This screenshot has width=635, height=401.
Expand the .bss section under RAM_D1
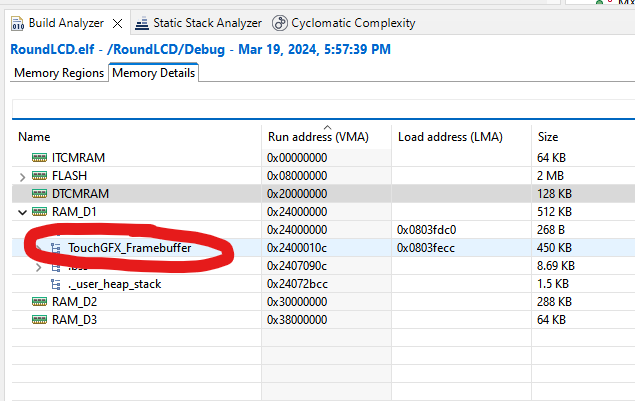point(39,266)
